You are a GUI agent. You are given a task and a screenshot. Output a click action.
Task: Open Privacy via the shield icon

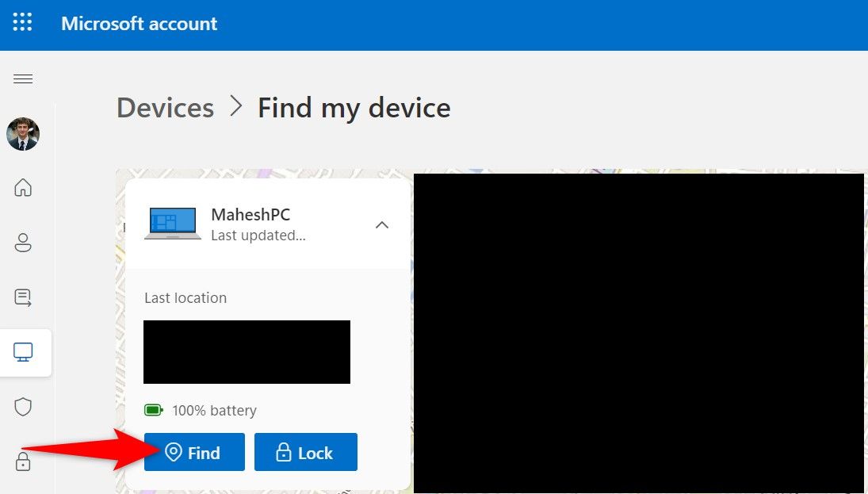23,406
